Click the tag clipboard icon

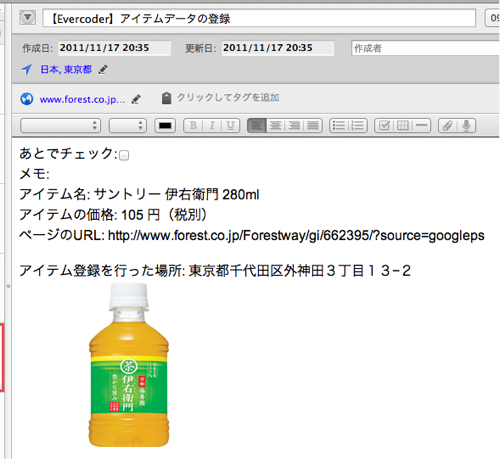166,98
